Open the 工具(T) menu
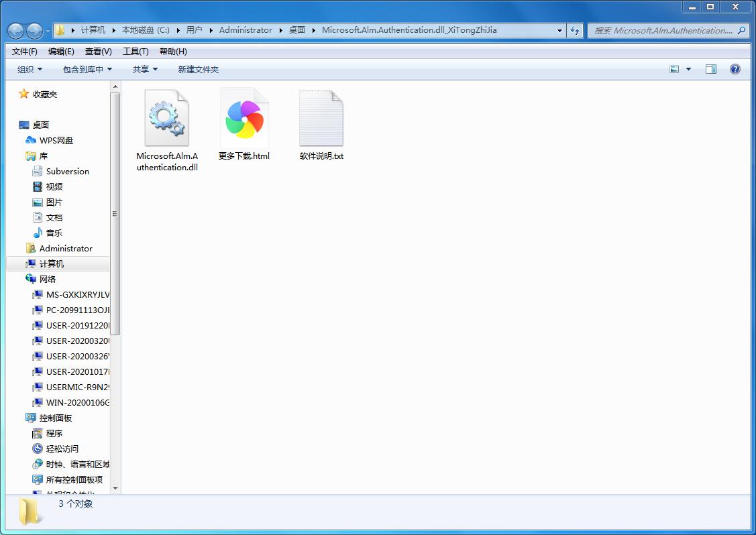 click(136, 52)
